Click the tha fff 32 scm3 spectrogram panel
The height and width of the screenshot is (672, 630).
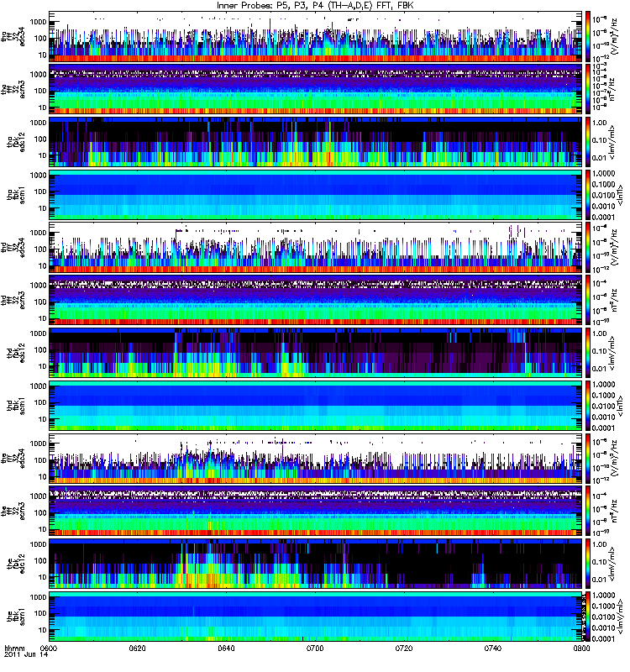tap(316, 89)
